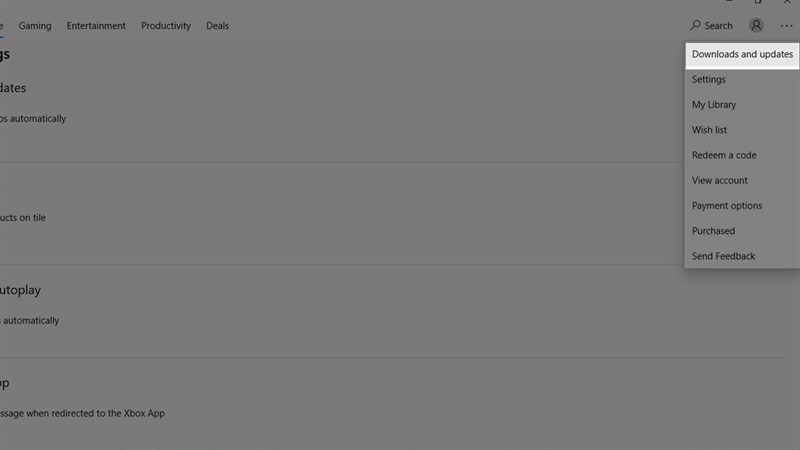Select View account in menu
Viewport: 800px width, 450px height.
[x=742, y=181]
